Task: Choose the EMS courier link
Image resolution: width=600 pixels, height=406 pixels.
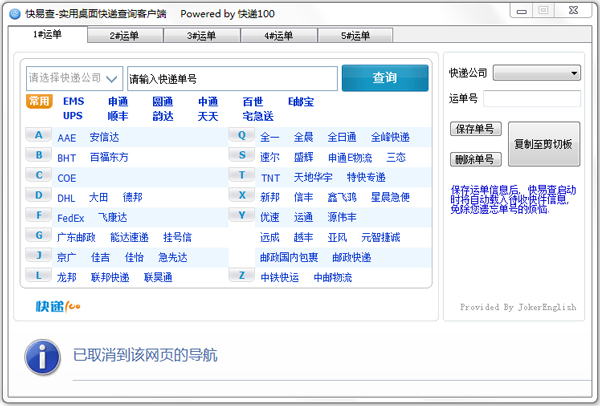Action: 73,101
